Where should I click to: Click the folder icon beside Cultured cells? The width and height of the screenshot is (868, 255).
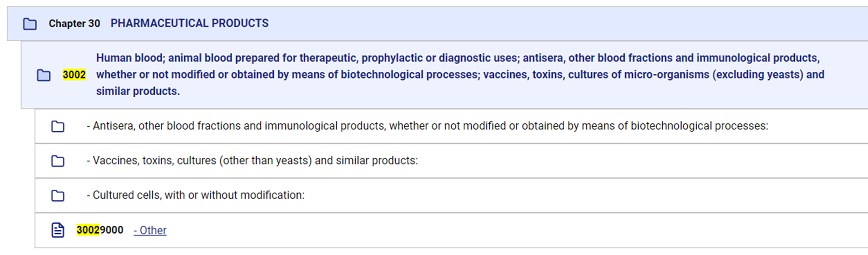click(x=58, y=196)
